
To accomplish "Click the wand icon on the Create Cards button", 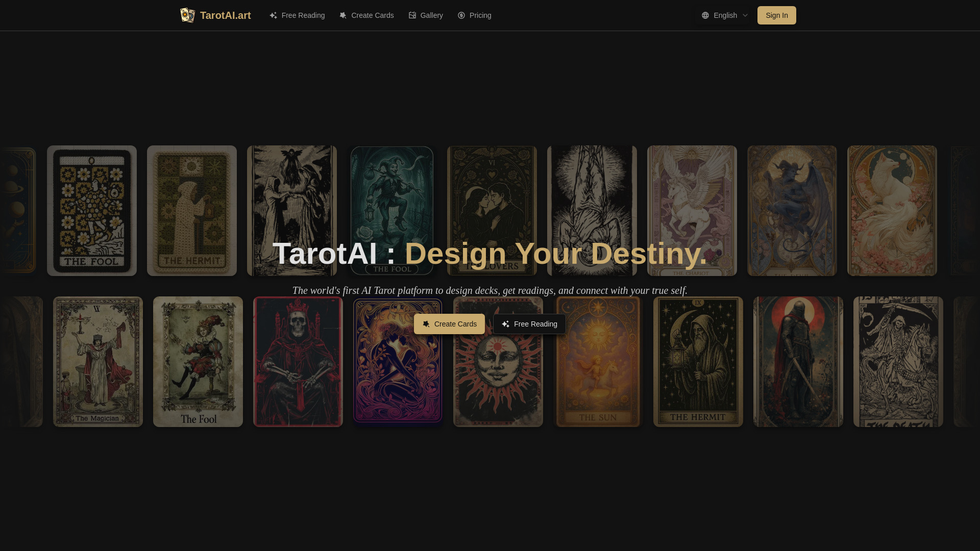I will pyautogui.click(x=426, y=324).
